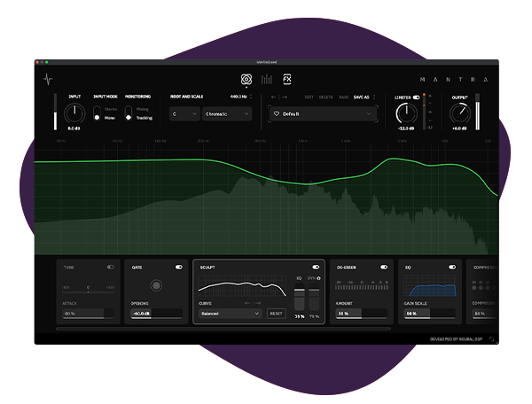The width and height of the screenshot is (532, 404).
Task: Open the FX section tab
Action: (x=286, y=78)
